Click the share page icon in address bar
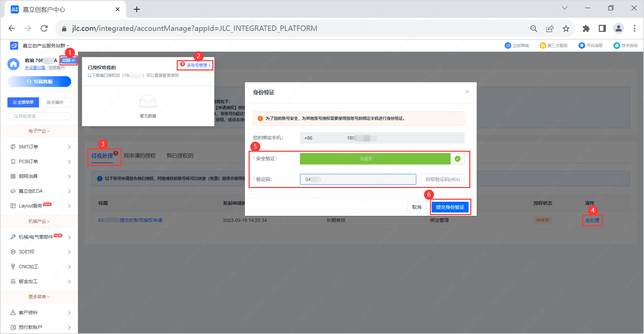 pyautogui.click(x=550, y=29)
